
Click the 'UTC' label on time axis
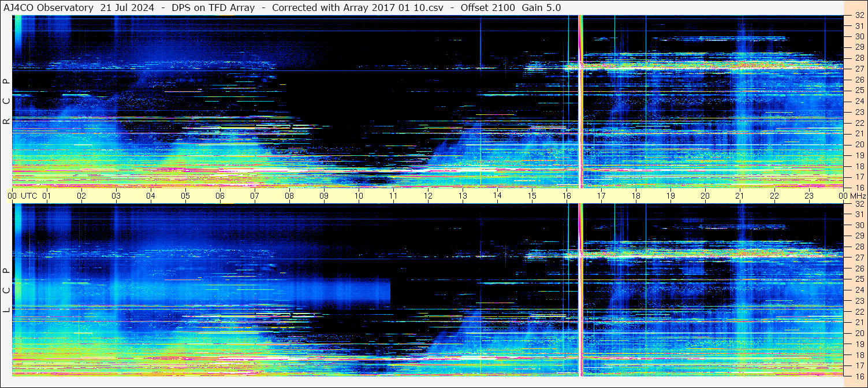click(29, 196)
